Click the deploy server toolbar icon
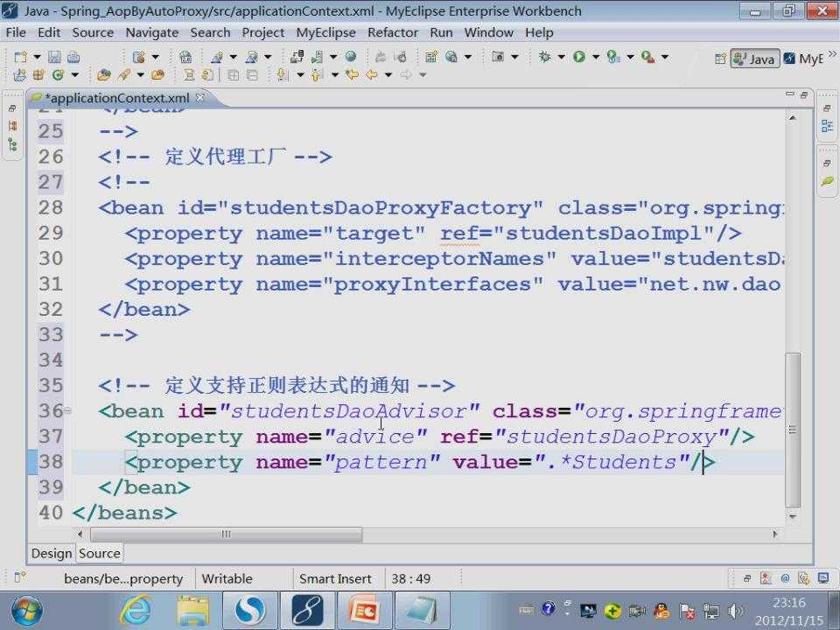 297,56
